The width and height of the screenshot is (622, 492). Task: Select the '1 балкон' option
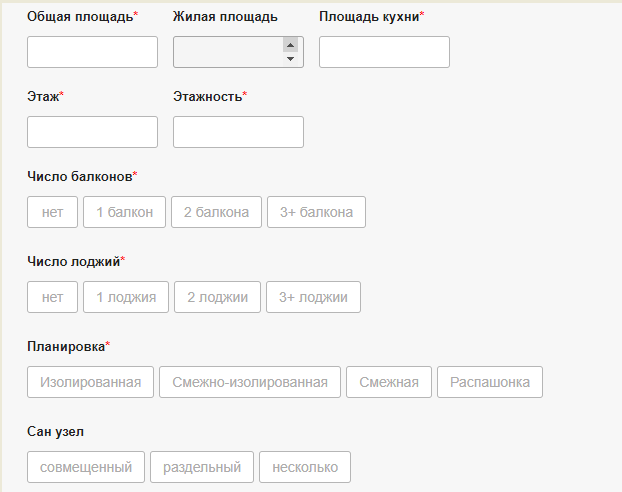click(x=125, y=212)
